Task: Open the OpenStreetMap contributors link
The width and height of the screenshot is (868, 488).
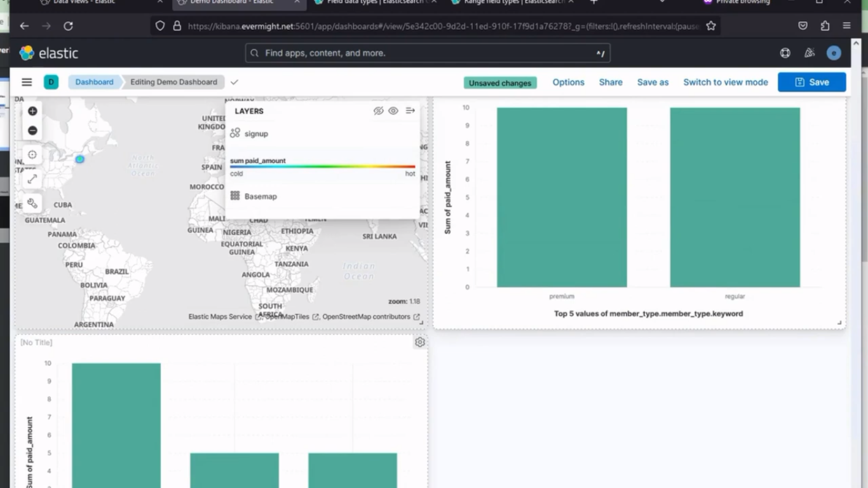Action: [x=371, y=316]
